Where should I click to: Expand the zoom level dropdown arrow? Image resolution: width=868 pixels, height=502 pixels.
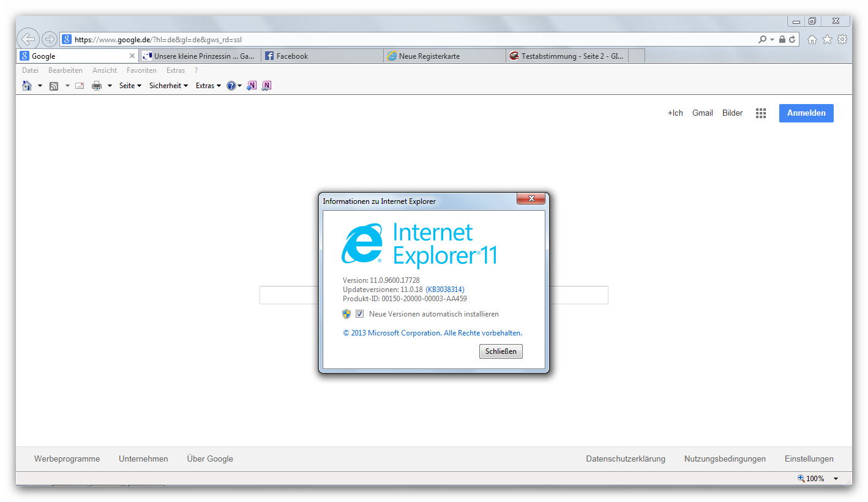836,479
